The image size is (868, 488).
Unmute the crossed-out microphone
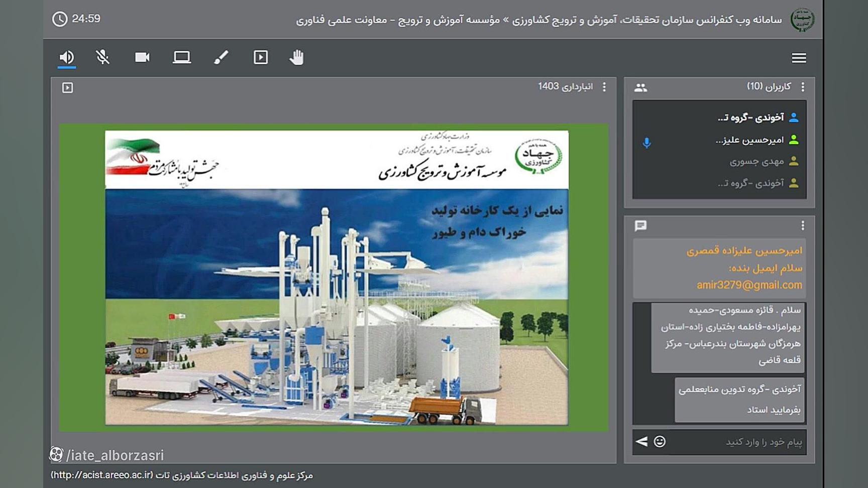pyautogui.click(x=103, y=57)
